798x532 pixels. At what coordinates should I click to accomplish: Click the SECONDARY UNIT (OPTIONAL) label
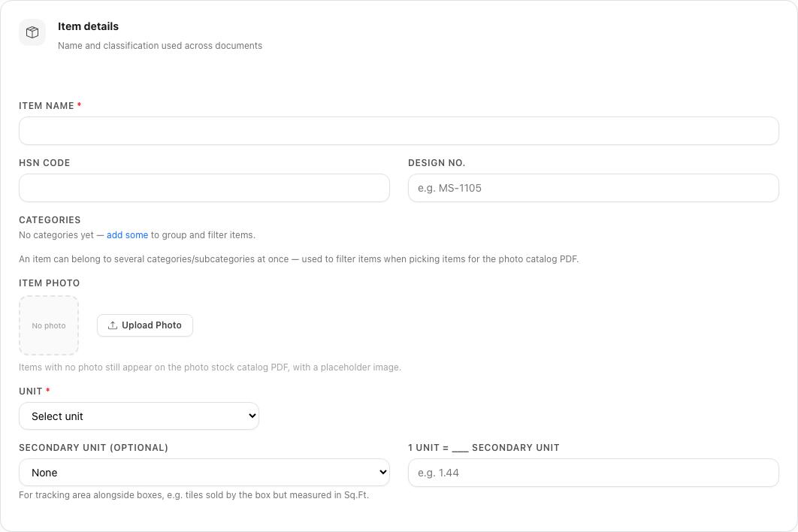click(93, 448)
